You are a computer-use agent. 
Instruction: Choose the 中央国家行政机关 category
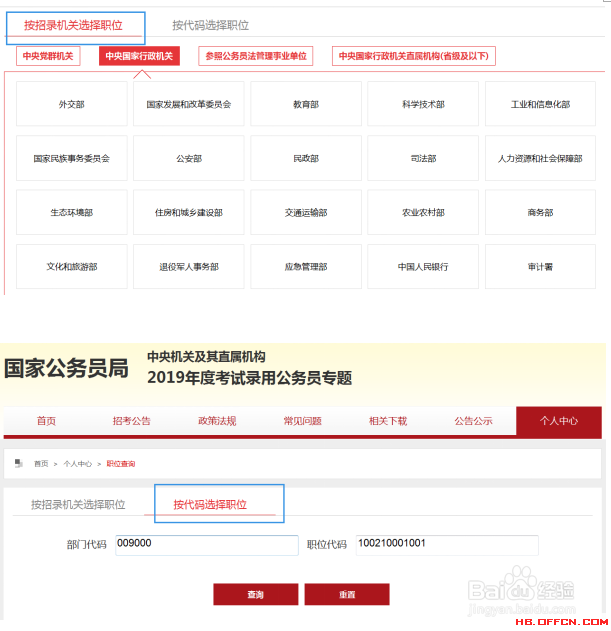[x=139, y=56]
